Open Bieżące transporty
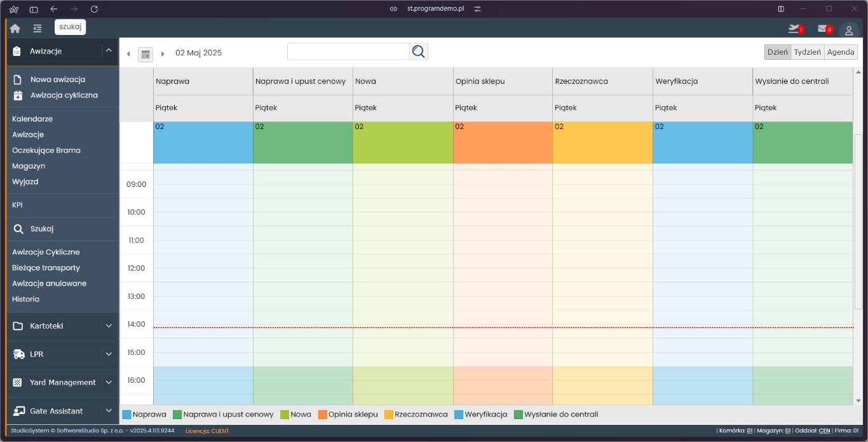This screenshot has height=442, width=868. coord(46,268)
